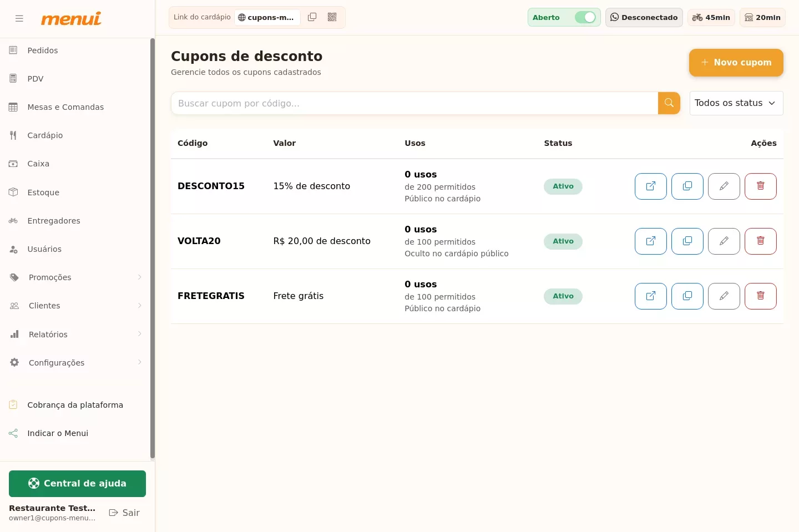Delete the FRETEGRATIS coupon
The height and width of the screenshot is (532, 799).
pyautogui.click(x=761, y=296)
